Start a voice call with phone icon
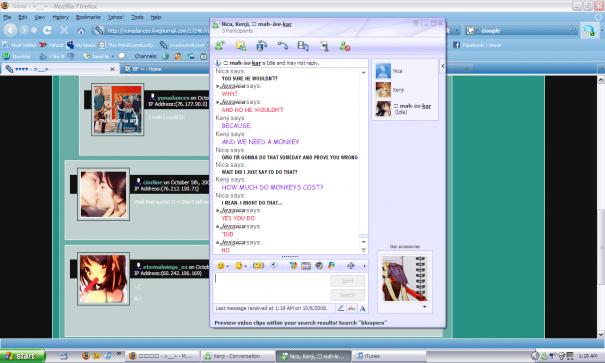The height and width of the screenshot is (363, 605). pos(282,46)
